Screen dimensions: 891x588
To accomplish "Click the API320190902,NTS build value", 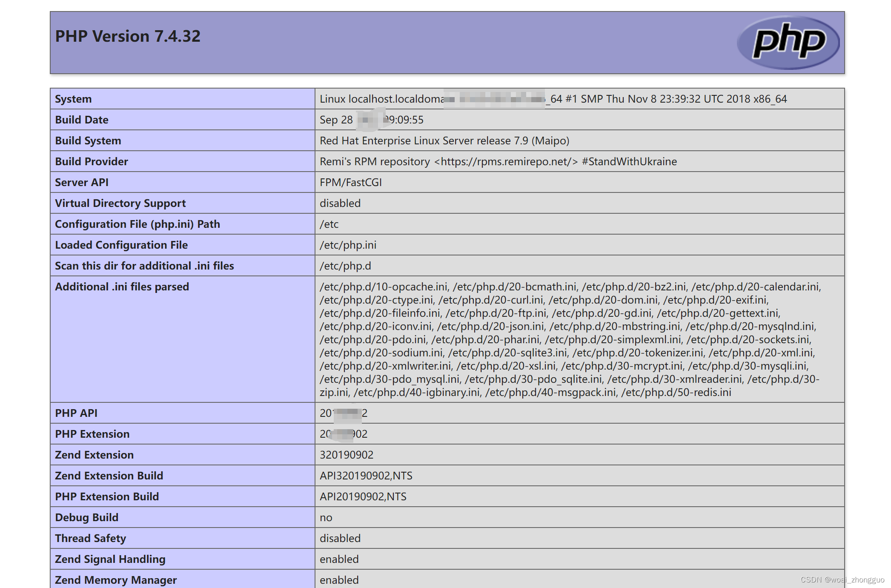I will pos(366,476).
